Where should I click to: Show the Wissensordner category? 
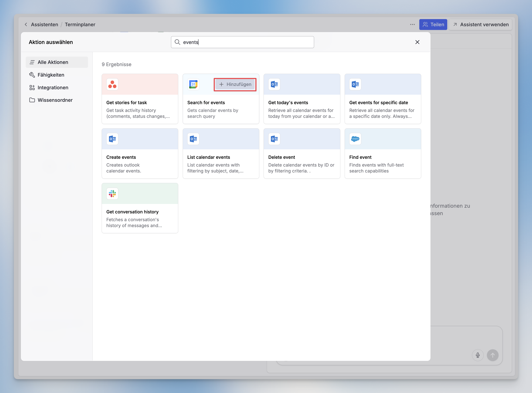point(55,100)
